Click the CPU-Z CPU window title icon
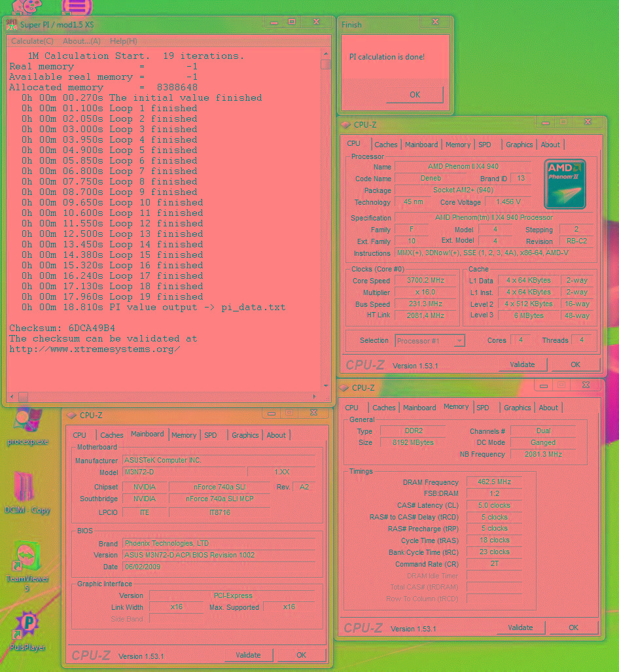 [345, 125]
